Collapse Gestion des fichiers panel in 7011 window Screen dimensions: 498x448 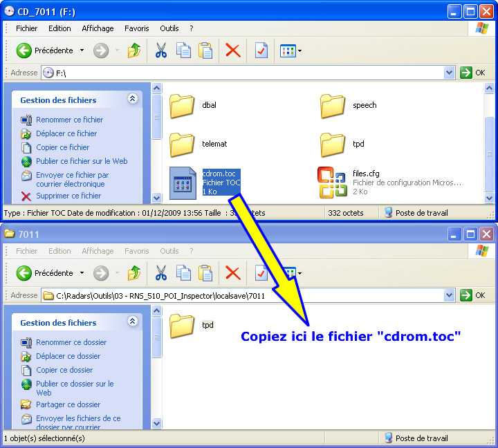pyautogui.click(x=132, y=322)
